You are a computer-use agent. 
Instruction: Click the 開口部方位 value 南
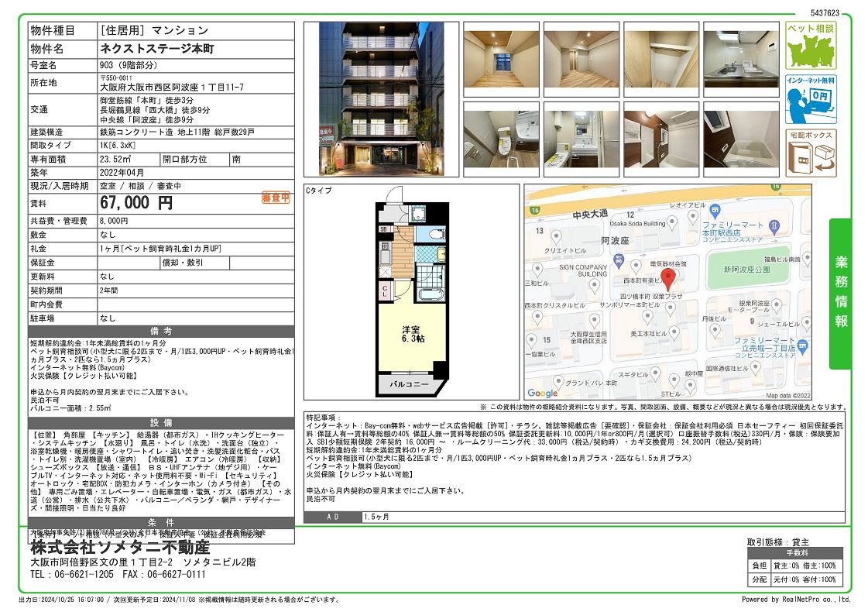coord(236,159)
